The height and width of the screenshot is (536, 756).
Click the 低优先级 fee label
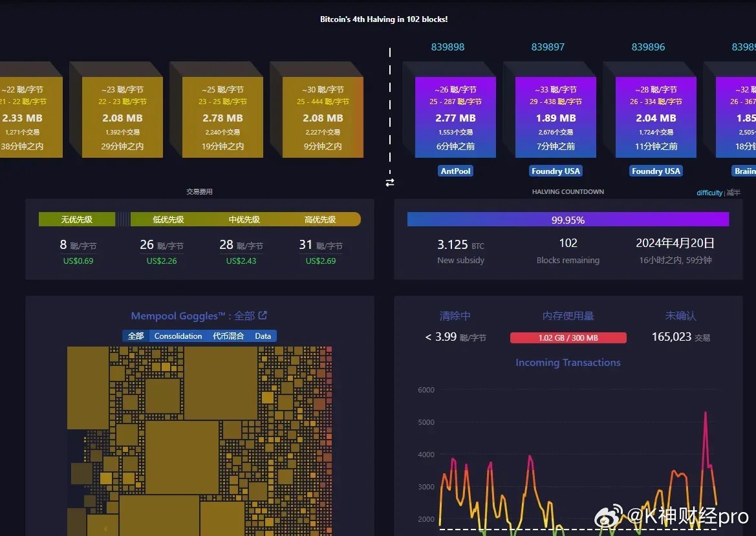pyautogui.click(x=168, y=219)
